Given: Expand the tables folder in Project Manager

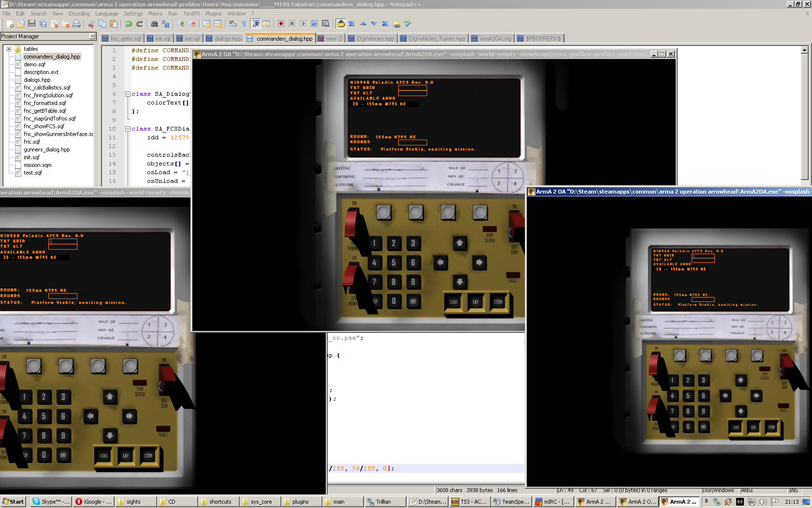Looking at the screenshot, I should tap(9, 49).
